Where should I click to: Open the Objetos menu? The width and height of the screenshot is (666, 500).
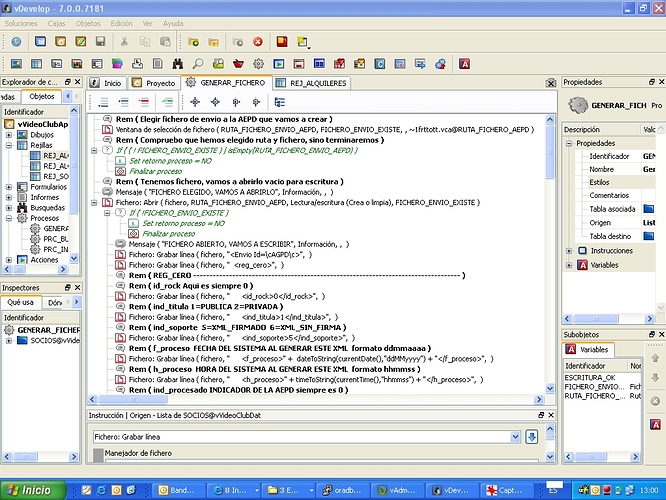(87, 22)
